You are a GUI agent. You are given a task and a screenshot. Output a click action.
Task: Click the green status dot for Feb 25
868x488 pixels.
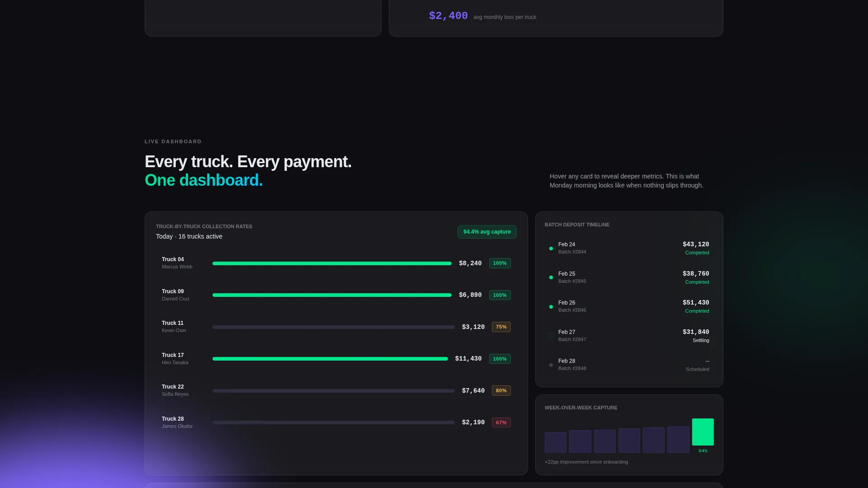[x=551, y=277]
